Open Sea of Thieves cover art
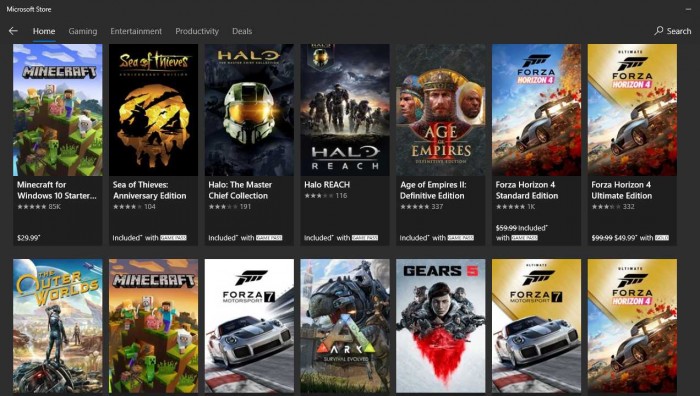The height and width of the screenshot is (396, 700). point(153,110)
